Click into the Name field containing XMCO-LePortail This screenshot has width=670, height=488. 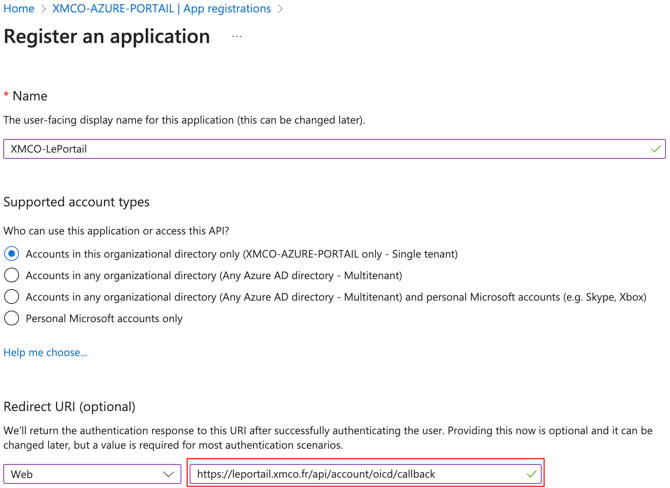[x=320, y=149]
